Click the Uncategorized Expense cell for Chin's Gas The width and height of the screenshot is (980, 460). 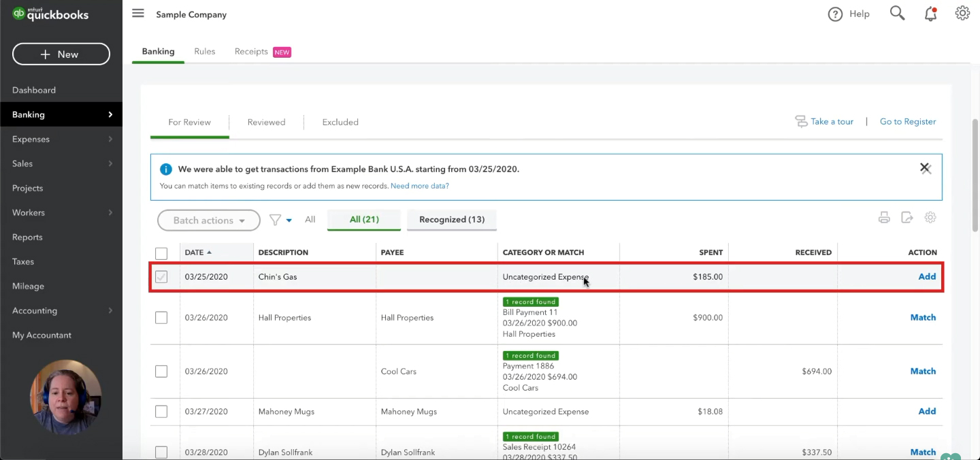point(546,277)
